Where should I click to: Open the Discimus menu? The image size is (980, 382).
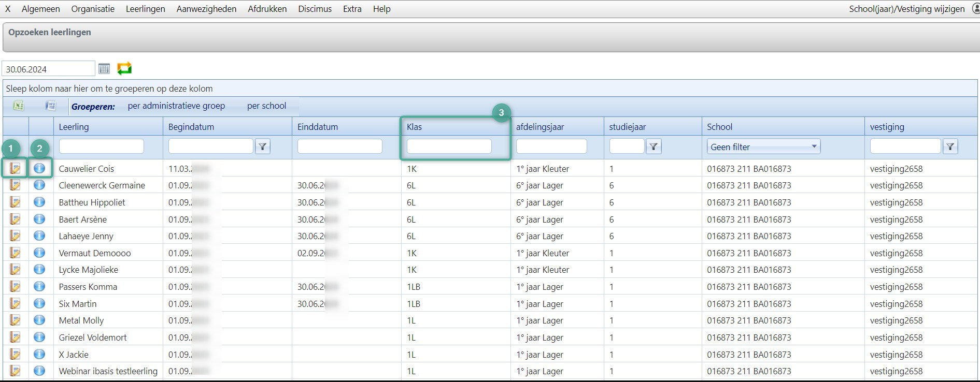(315, 9)
